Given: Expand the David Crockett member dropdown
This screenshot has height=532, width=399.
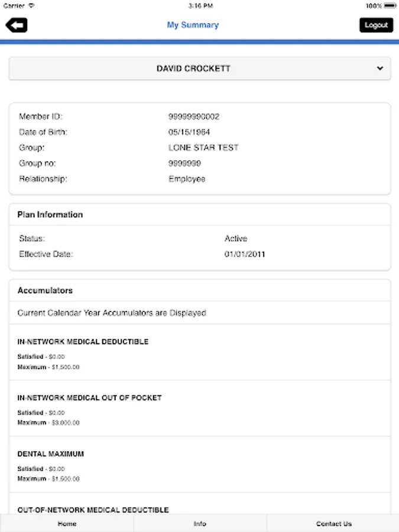Looking at the screenshot, I should point(193,69).
